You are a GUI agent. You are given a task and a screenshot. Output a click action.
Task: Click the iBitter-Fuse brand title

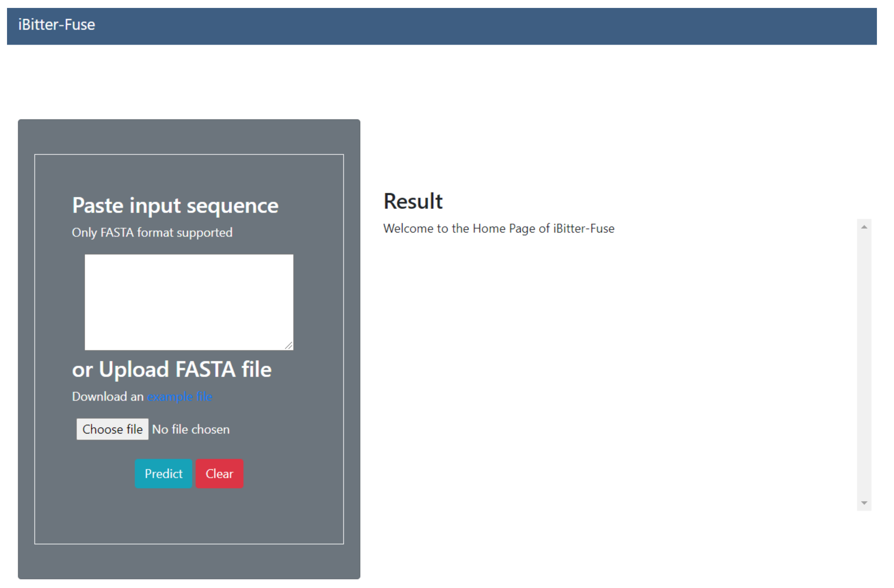tap(57, 25)
